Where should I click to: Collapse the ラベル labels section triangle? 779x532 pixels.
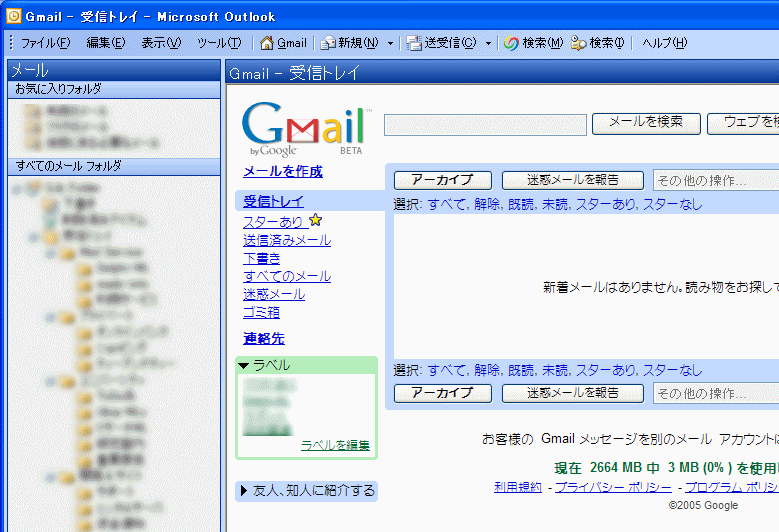[x=243, y=366]
